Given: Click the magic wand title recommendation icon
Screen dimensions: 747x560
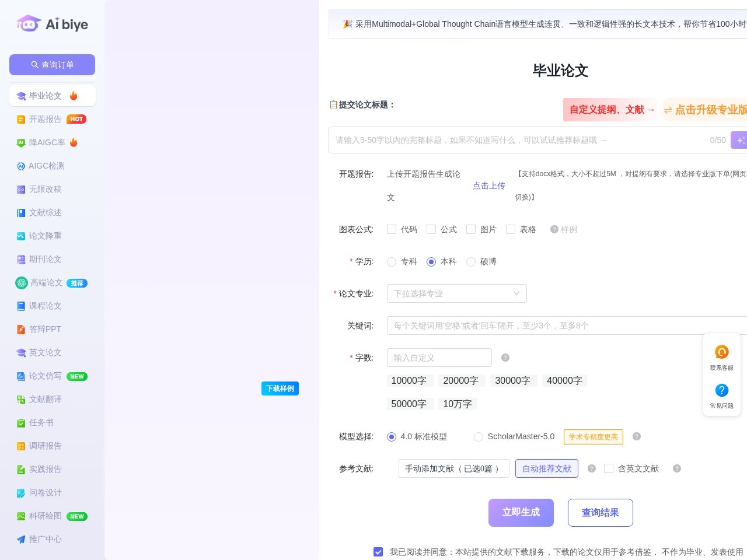Looking at the screenshot, I should (x=740, y=140).
